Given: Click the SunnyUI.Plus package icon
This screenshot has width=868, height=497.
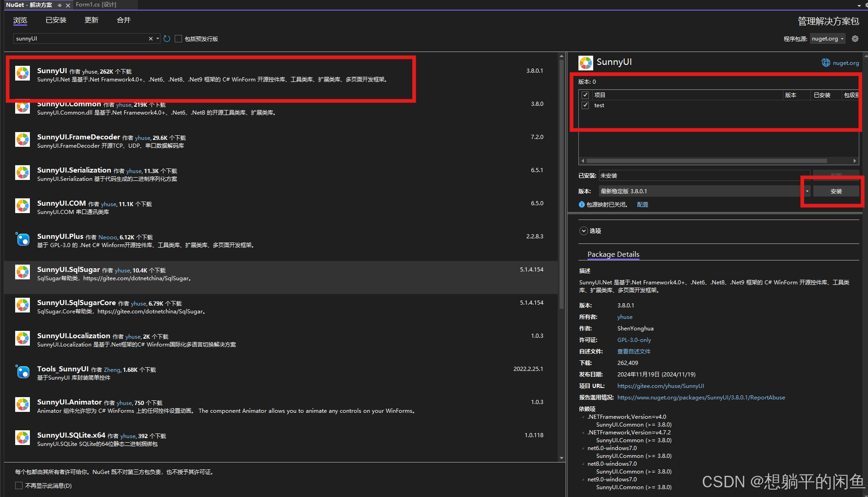Looking at the screenshot, I should 23,239.
